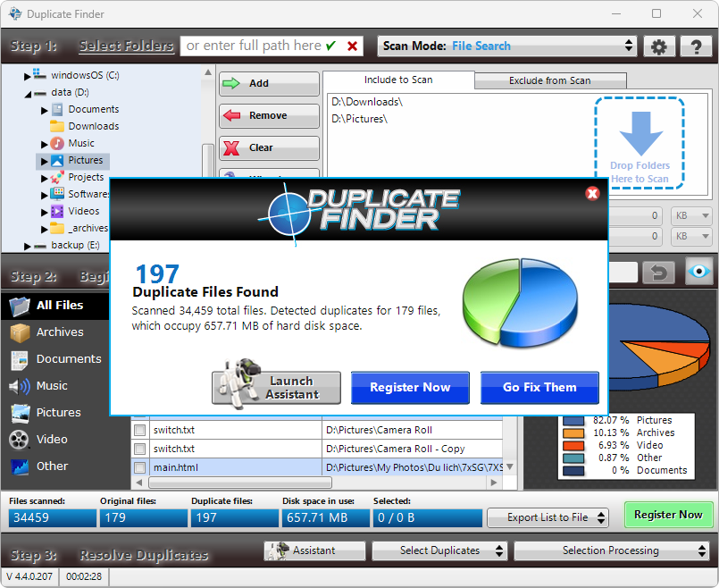Image resolution: width=719 pixels, height=588 pixels.
Task: Select the All Files category icon
Action: click(x=20, y=306)
